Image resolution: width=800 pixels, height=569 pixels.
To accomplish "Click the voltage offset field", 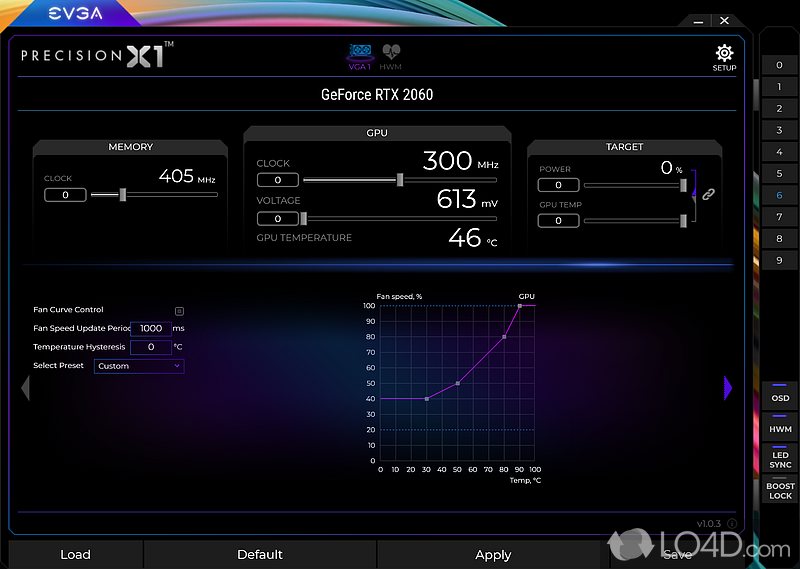I will 278,219.
